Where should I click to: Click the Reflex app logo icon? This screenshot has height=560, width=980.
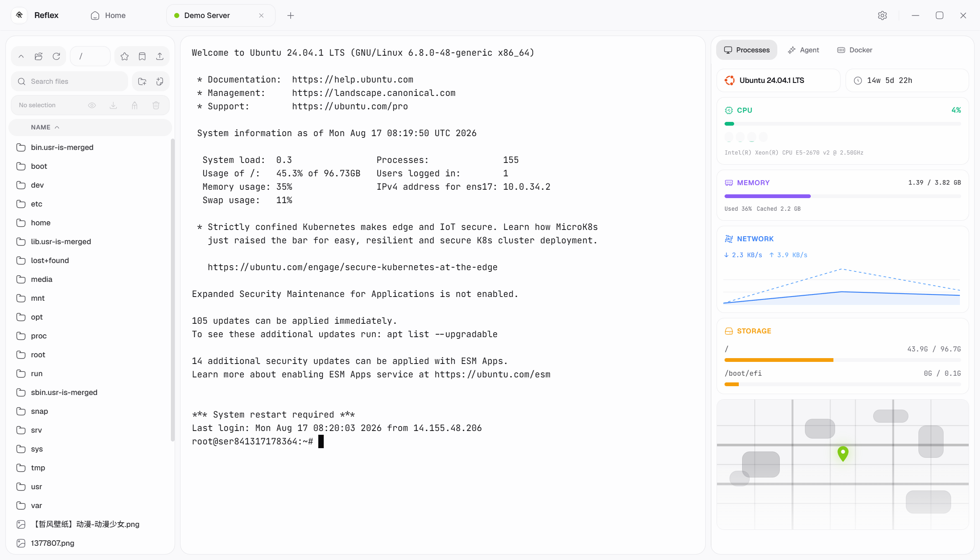(19, 15)
